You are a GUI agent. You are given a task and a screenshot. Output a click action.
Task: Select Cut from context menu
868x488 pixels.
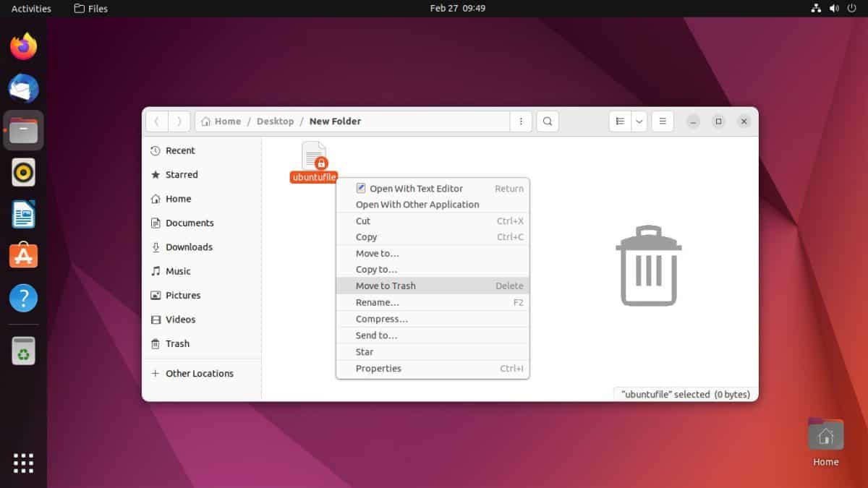[x=433, y=221]
